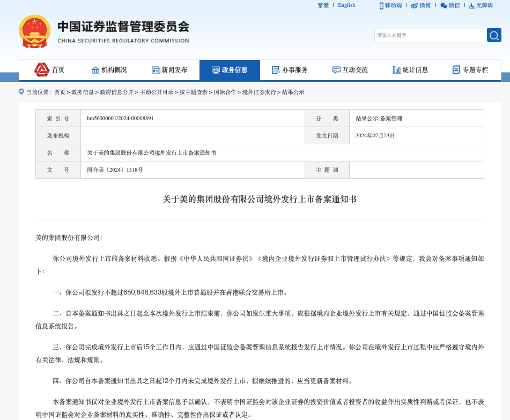
Task: Click the accessibility wheelchair icon
Action: click(471, 6)
